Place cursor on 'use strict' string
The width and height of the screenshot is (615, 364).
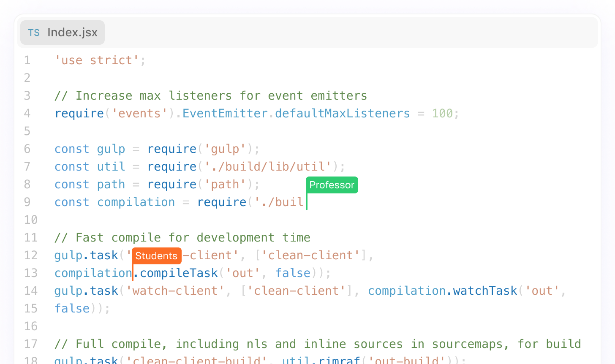point(97,60)
